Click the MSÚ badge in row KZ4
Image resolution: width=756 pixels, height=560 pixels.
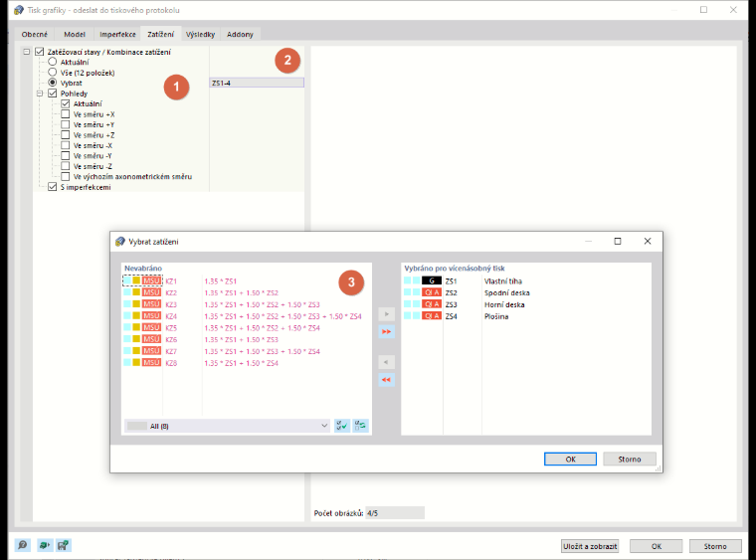151,316
